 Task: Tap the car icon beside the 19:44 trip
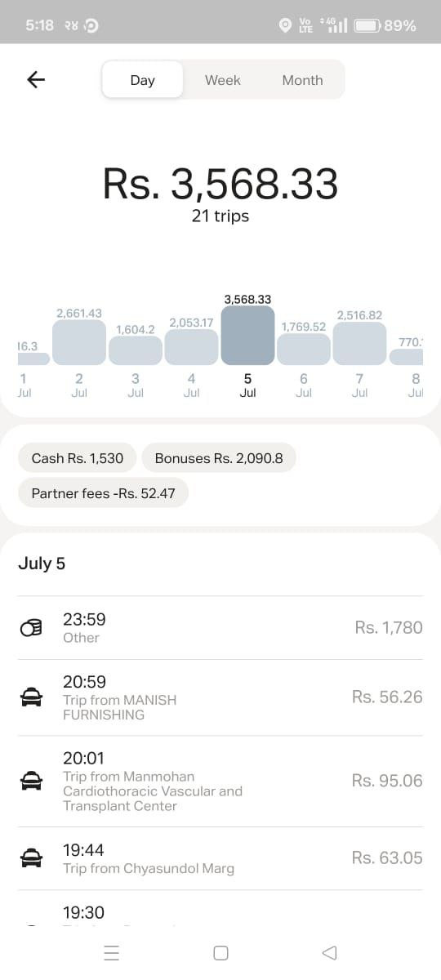[30, 858]
